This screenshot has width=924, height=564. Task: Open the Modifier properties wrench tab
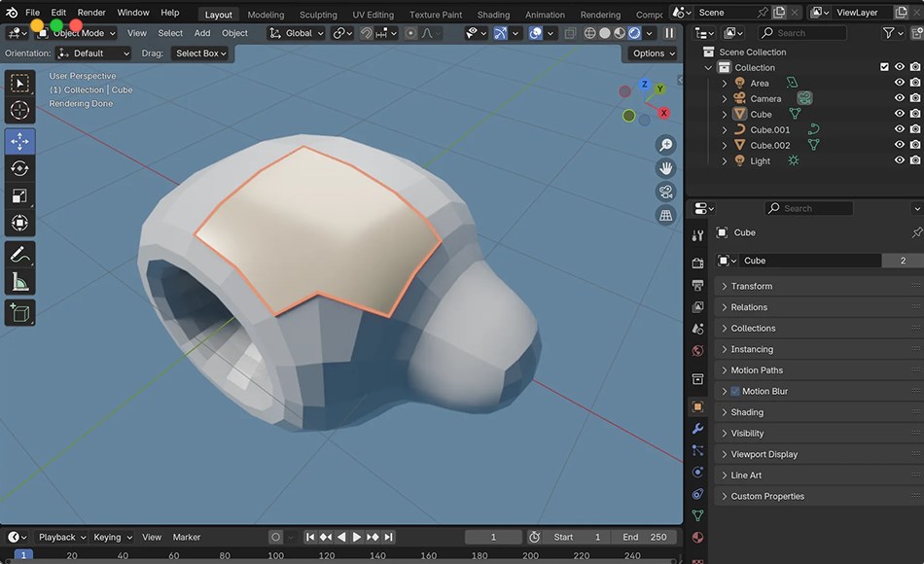(696, 428)
